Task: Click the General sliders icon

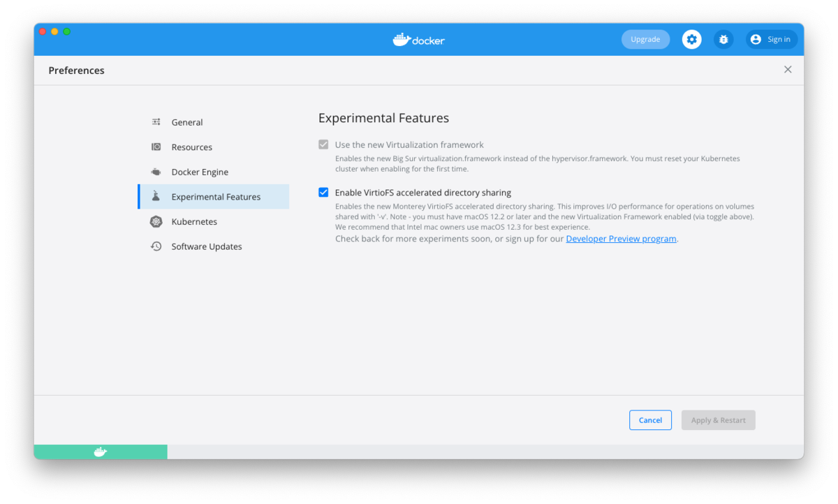Action: tap(156, 122)
